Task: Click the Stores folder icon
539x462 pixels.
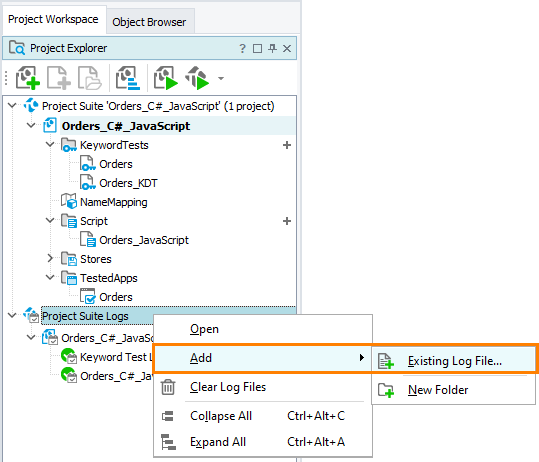Action: (69, 258)
